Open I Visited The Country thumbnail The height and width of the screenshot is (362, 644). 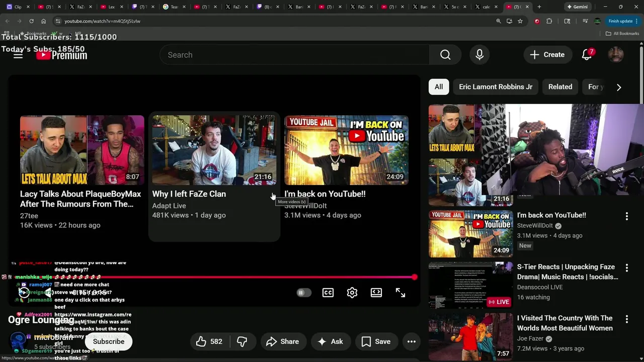coord(471,337)
